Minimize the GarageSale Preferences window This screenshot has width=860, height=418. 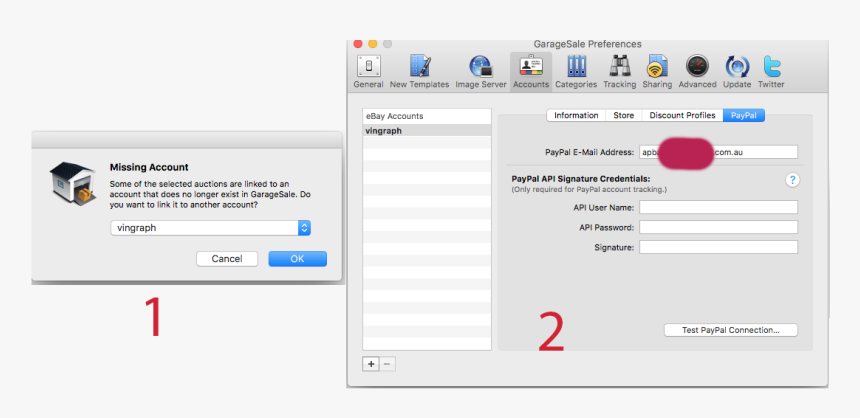pyautogui.click(x=373, y=43)
